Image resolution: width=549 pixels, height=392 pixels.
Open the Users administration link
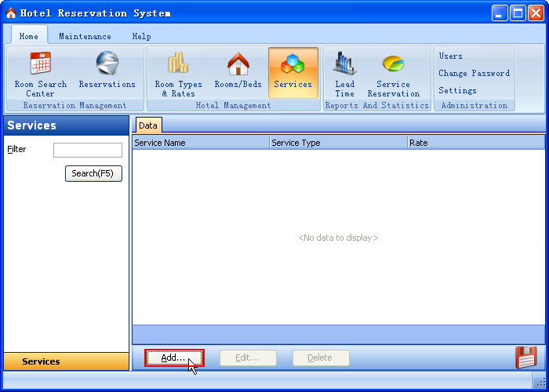click(x=450, y=56)
